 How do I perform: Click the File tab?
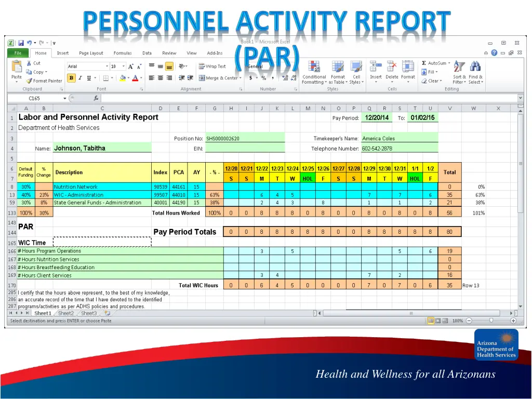coord(18,53)
